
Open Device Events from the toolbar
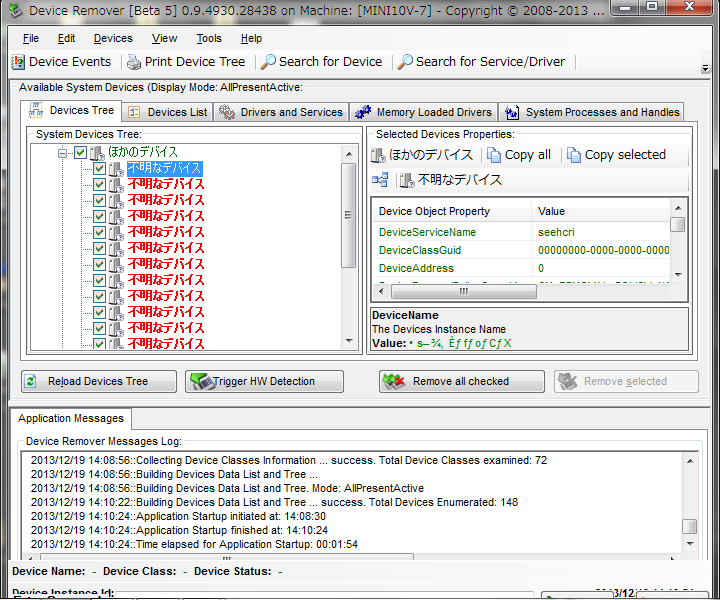click(x=62, y=62)
